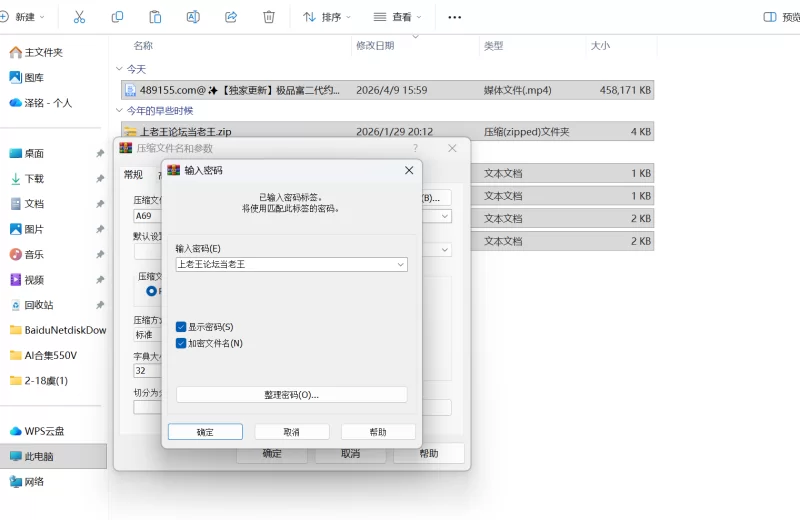
Task: Toggle the 显示密码 checkbox
Action: click(x=181, y=327)
